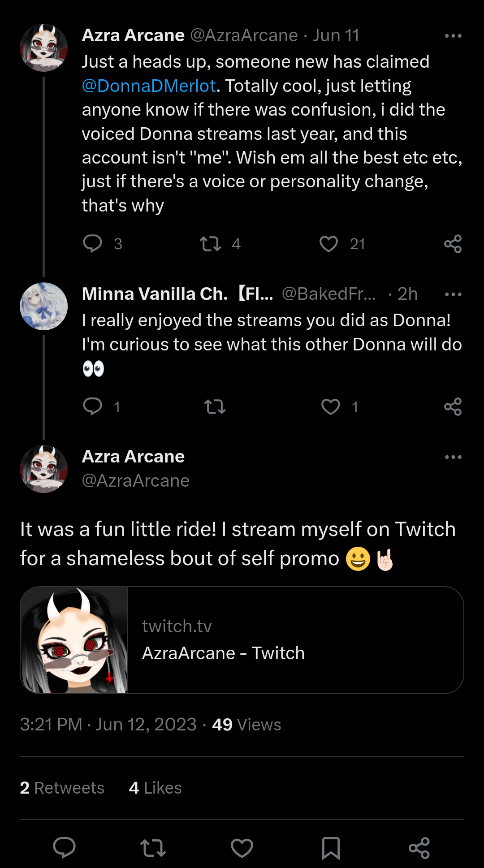View the 2 Retweets list
The height and width of the screenshot is (868, 484).
tap(62, 788)
